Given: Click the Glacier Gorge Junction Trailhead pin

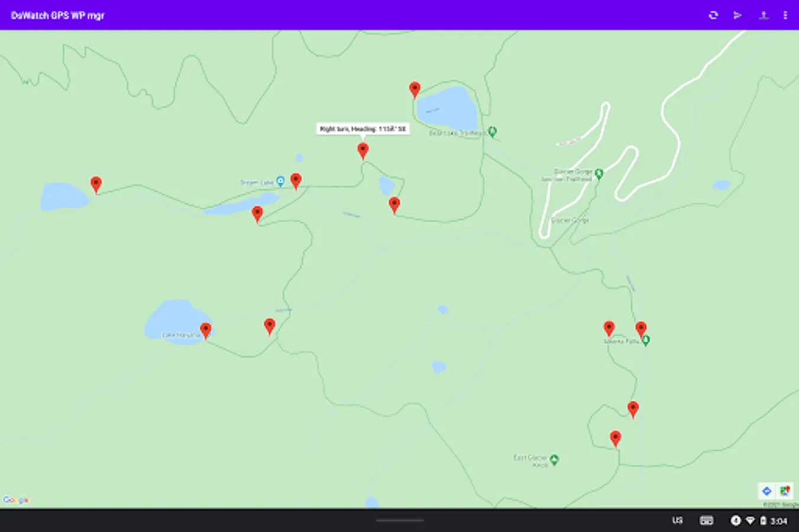Looking at the screenshot, I should coord(599,174).
